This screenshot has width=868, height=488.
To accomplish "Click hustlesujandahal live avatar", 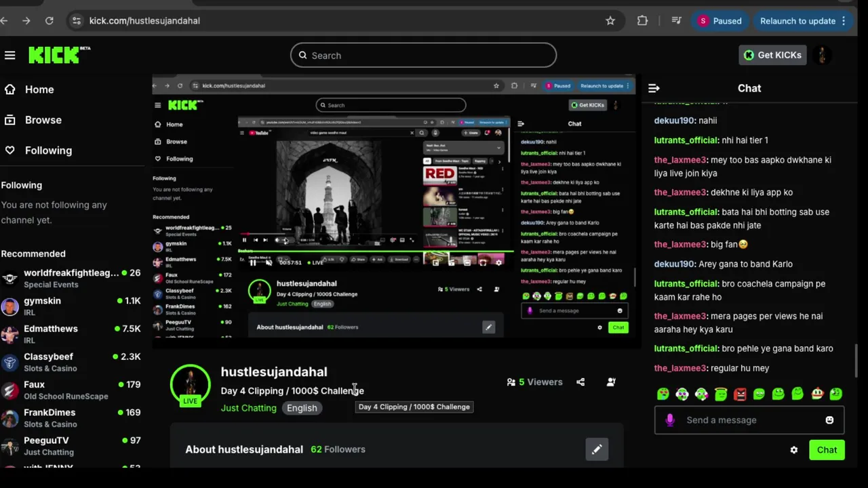I will [191, 386].
